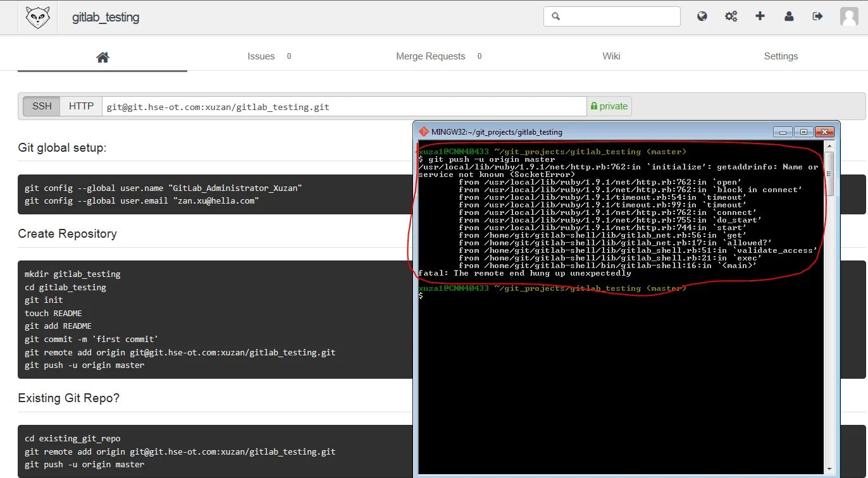Create new project with plus icon

[x=760, y=16]
